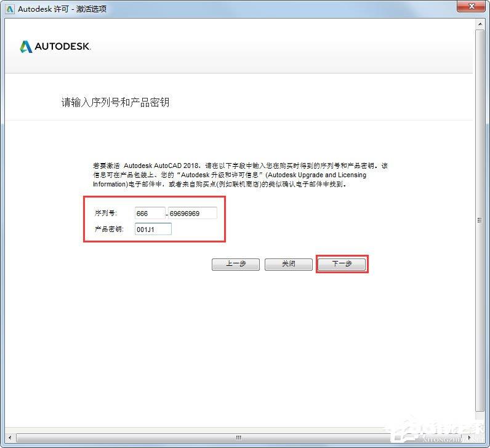Click the heading 请输入序列号和产品密钥
This screenshot has width=490, height=448.
115,102
